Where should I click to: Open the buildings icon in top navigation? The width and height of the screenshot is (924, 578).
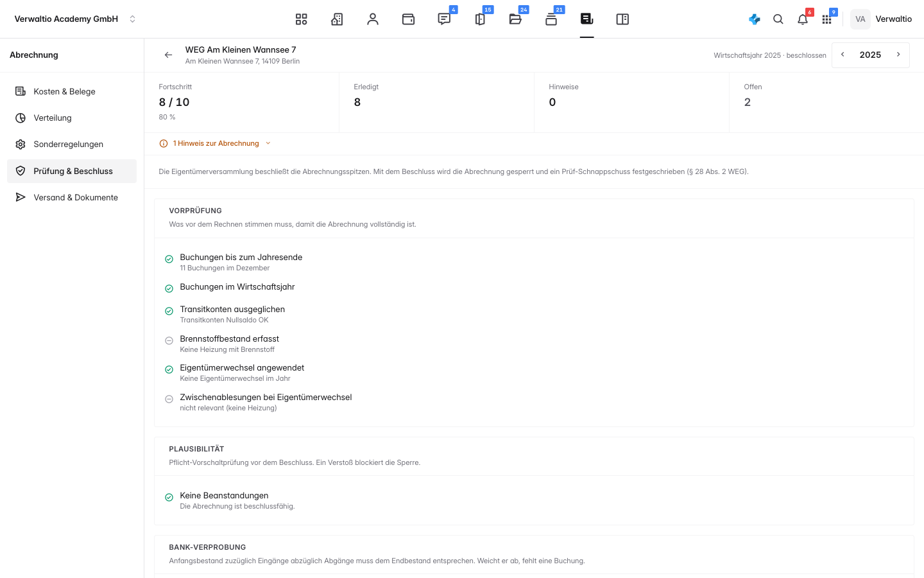(337, 19)
